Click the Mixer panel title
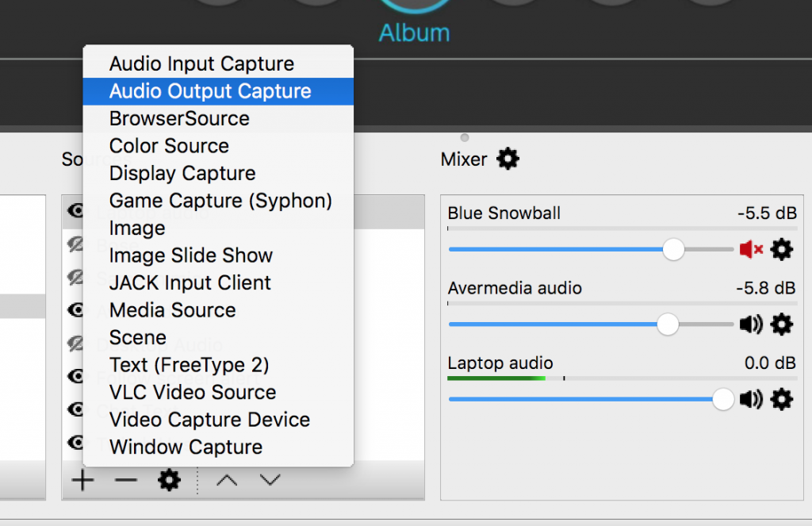The image size is (812, 526). point(464,159)
